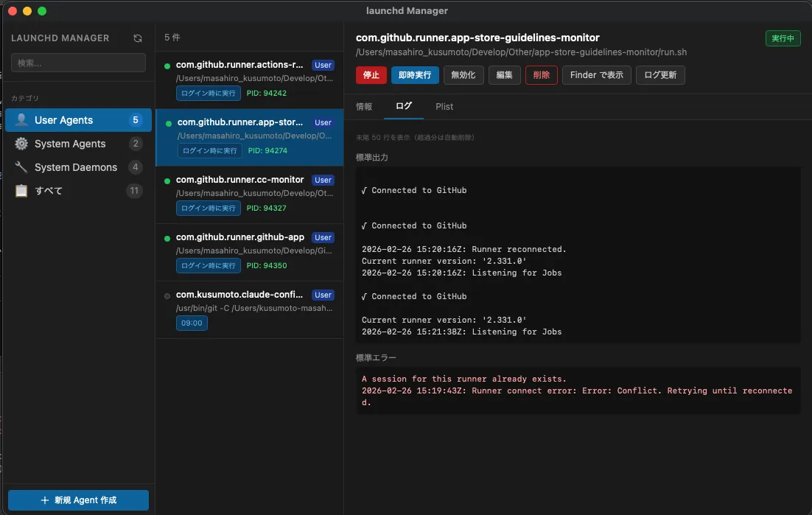
Task: Click the 実行中 status badge
Action: pyautogui.click(x=783, y=38)
